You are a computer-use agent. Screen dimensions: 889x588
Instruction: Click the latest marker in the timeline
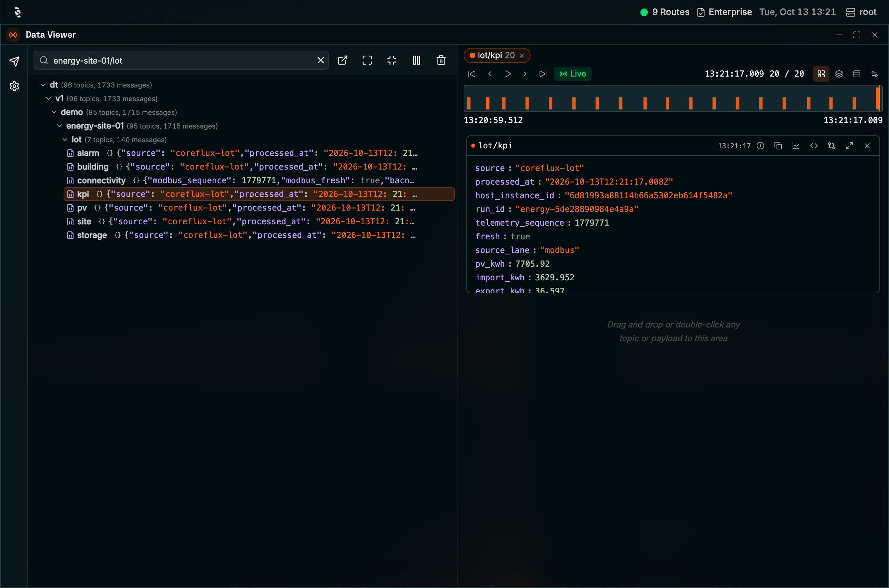coord(878,98)
